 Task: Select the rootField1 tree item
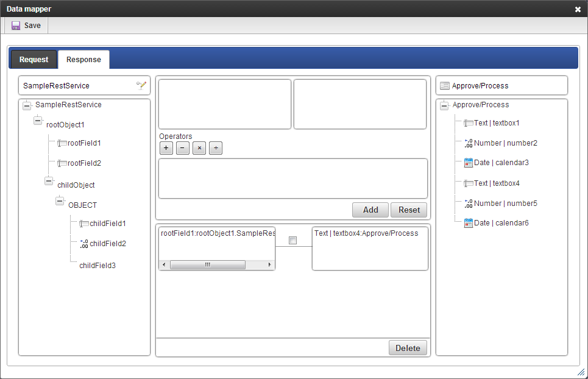pos(84,143)
